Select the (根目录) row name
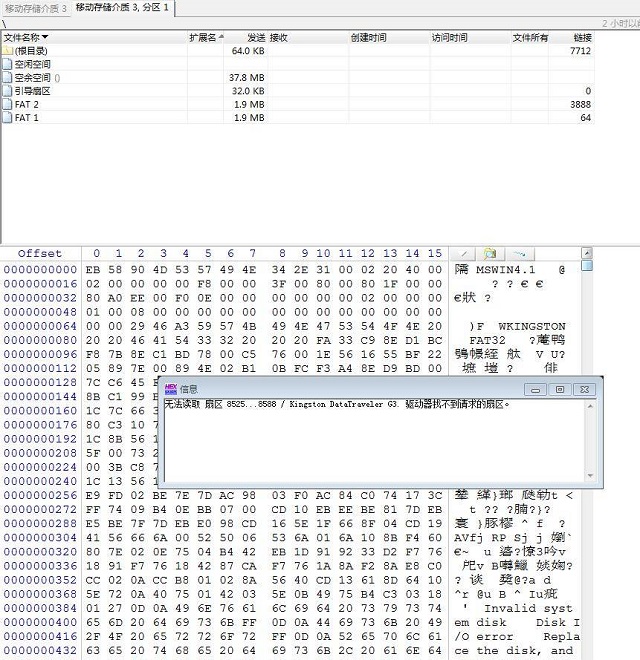This screenshot has width=640, height=660. tap(31, 51)
